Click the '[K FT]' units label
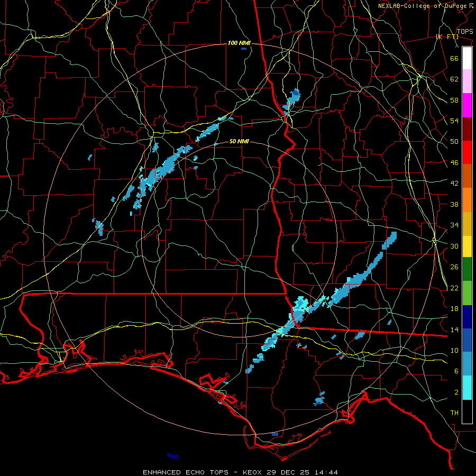This screenshot has height=476, width=476. [447, 36]
